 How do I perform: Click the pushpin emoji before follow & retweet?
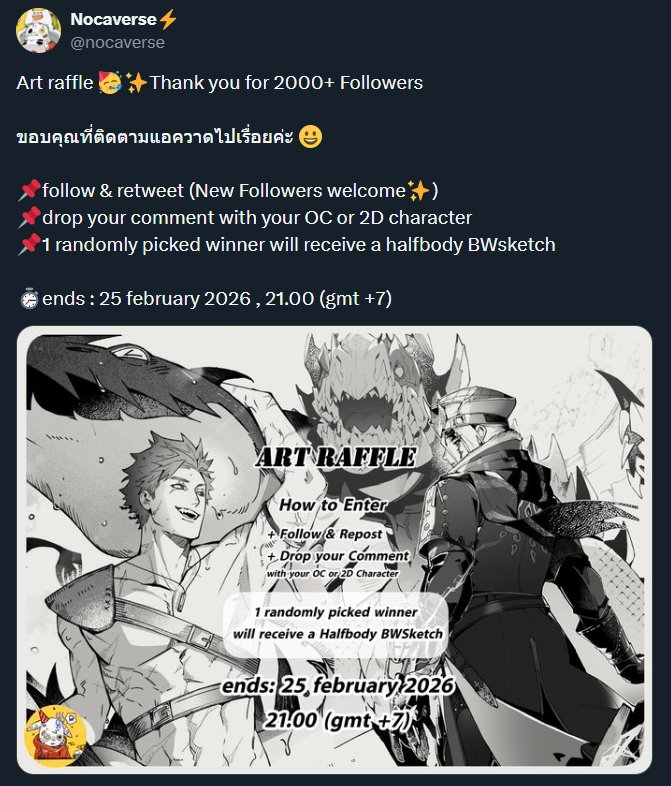30,191
